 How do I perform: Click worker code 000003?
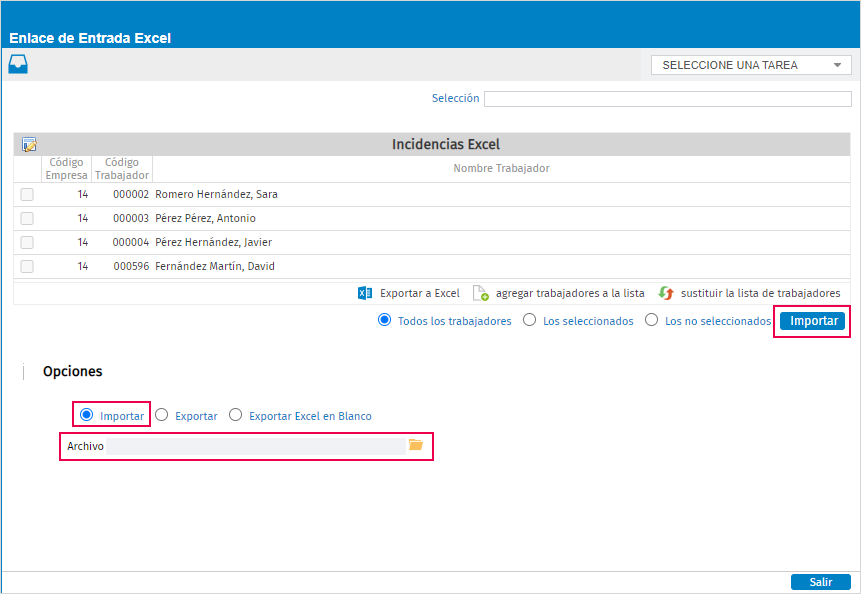pyautogui.click(x=131, y=218)
